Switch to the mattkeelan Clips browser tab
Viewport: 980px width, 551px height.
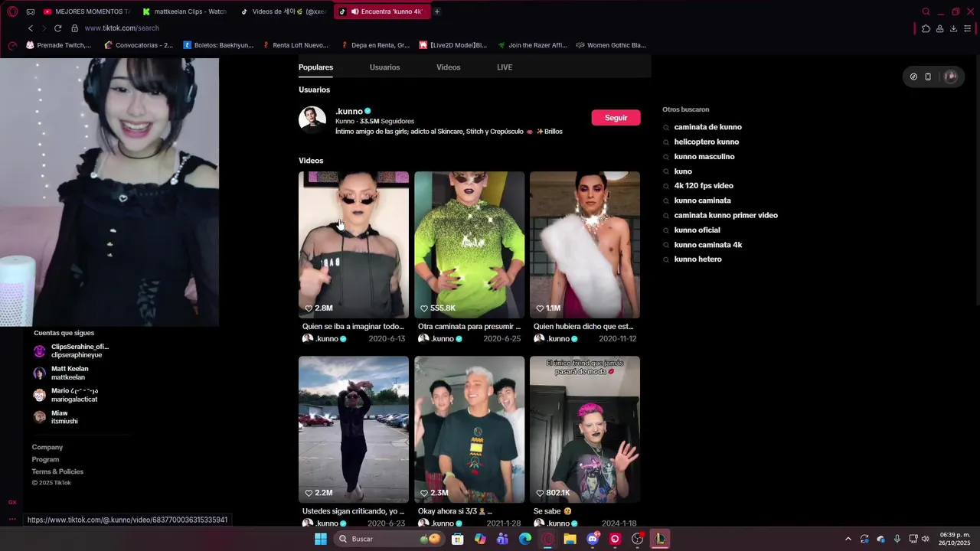click(x=184, y=11)
